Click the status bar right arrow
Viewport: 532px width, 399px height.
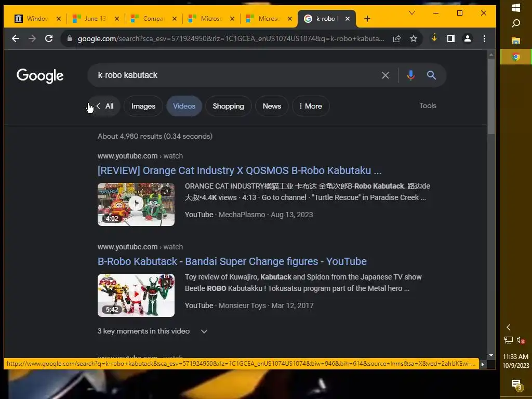(482, 364)
